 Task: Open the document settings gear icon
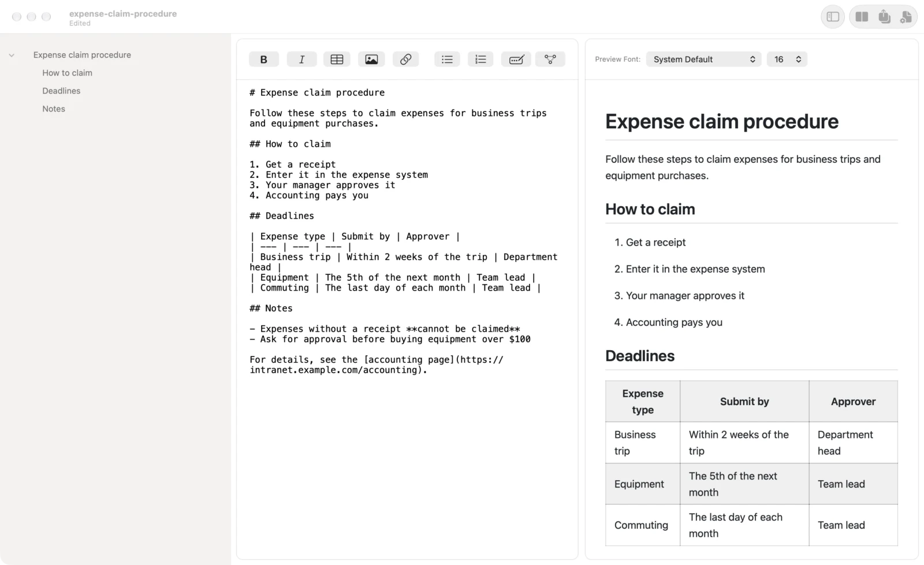[906, 17]
